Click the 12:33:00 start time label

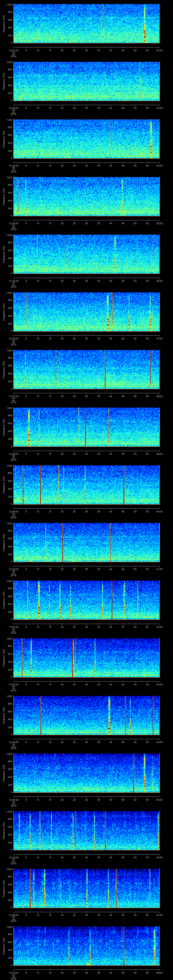pos(13,165)
